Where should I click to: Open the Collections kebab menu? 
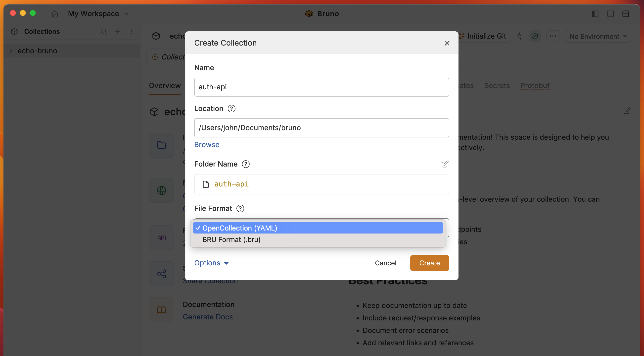[131, 32]
